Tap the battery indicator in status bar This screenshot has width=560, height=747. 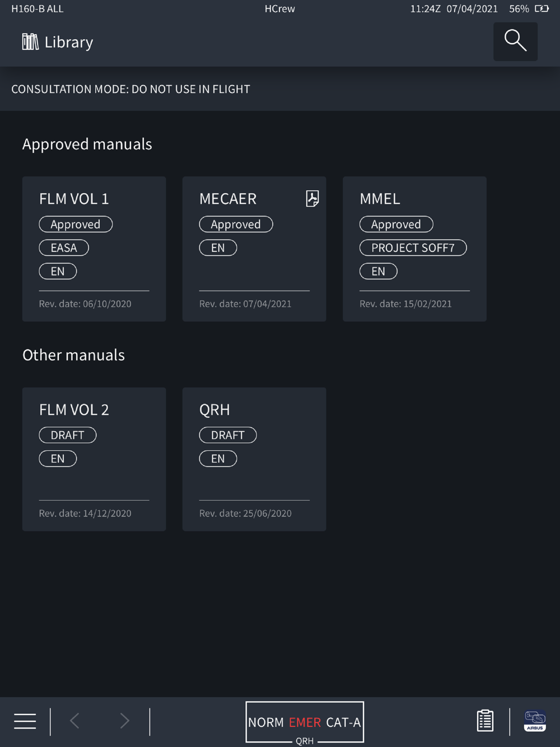[542, 9]
